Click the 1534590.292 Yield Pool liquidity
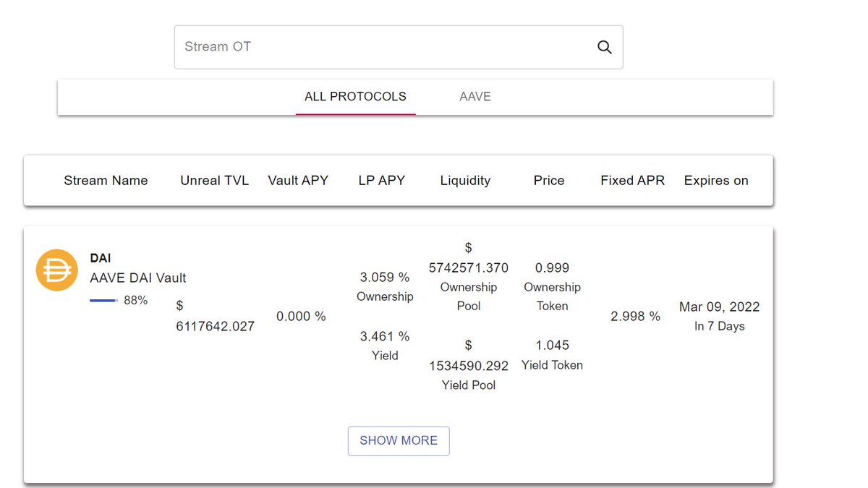This screenshot has height=488, width=868. [469, 365]
